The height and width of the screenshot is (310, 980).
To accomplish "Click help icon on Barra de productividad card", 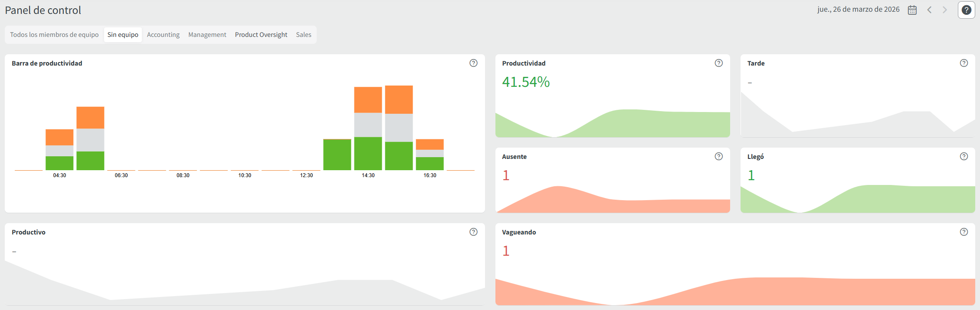I will point(473,63).
